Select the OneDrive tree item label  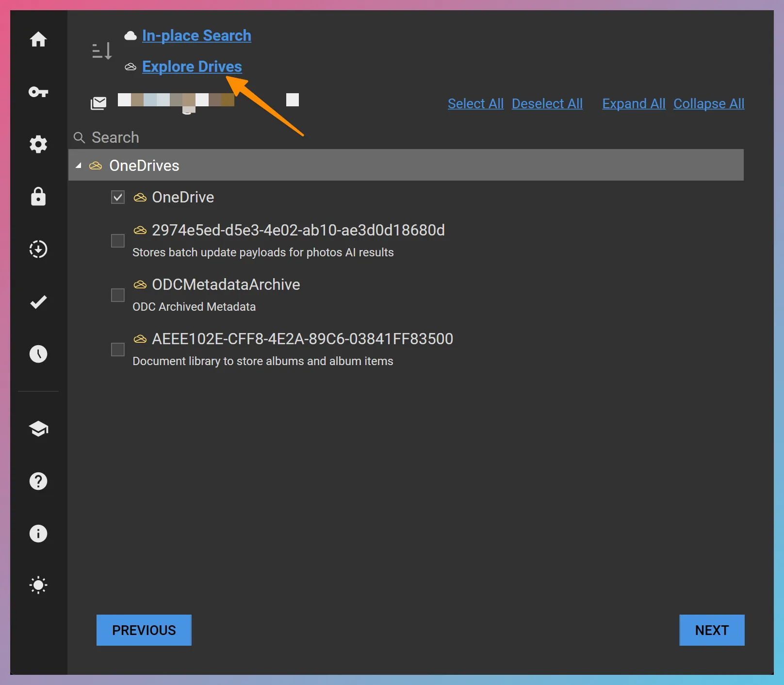[x=183, y=197]
